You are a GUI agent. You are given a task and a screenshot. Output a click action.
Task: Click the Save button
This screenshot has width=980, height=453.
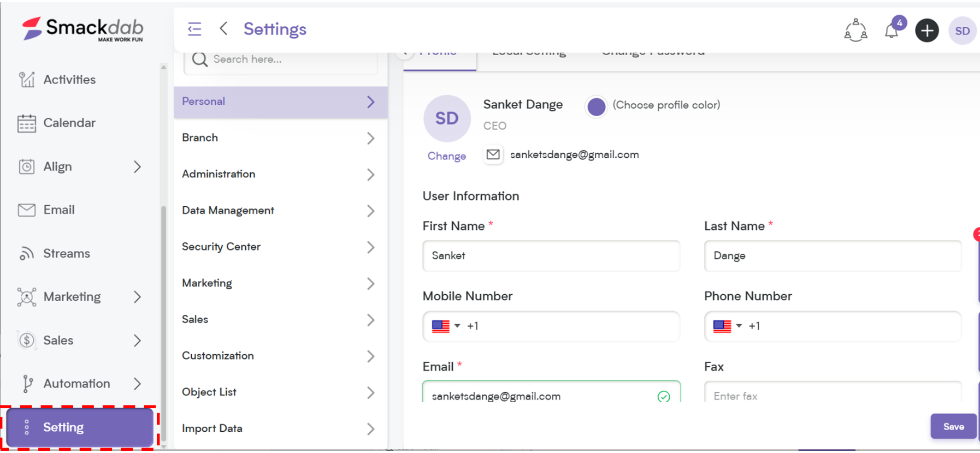[953, 427]
